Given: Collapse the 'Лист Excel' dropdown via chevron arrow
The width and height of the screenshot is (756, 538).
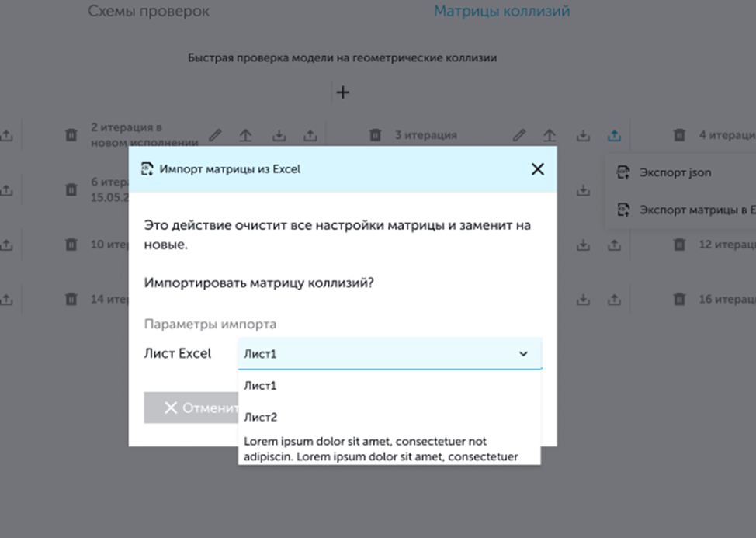Looking at the screenshot, I should 523,354.
